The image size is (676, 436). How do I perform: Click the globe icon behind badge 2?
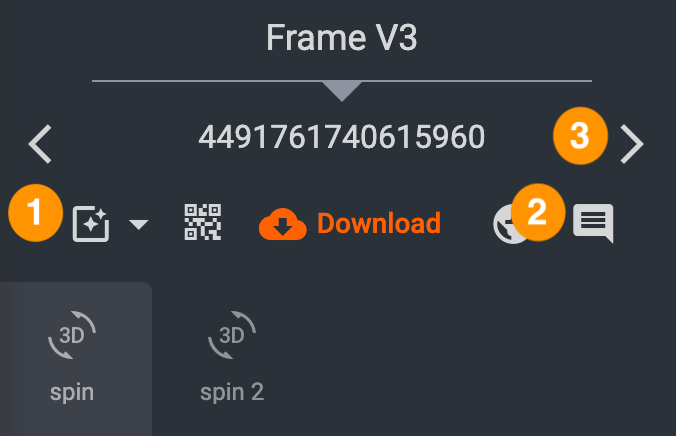click(503, 224)
